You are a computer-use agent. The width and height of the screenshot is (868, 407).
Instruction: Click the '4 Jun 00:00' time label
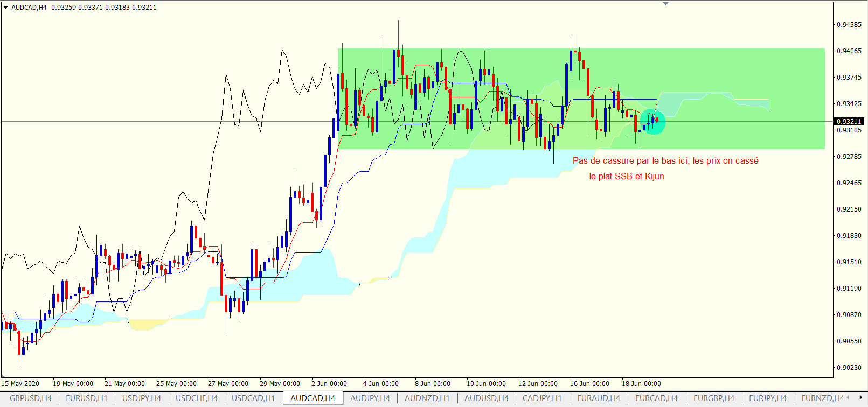point(381,384)
